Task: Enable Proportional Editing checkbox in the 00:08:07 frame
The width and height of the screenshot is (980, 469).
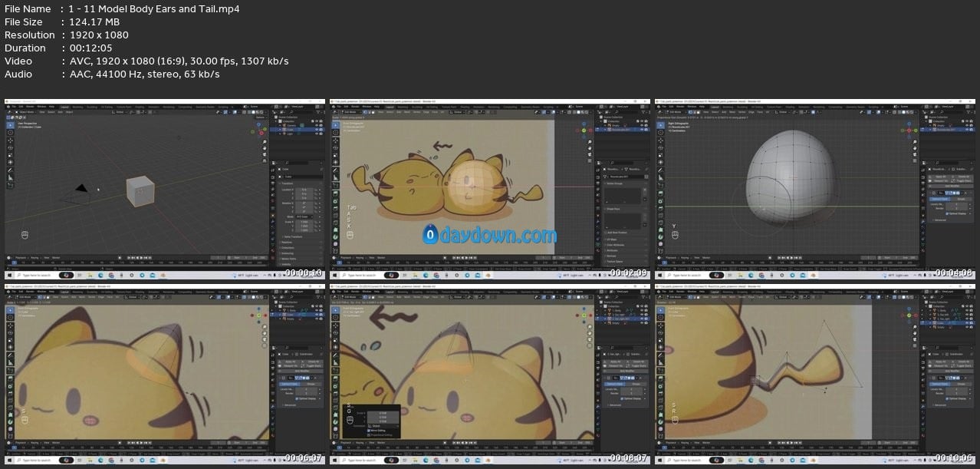Action: [369, 434]
